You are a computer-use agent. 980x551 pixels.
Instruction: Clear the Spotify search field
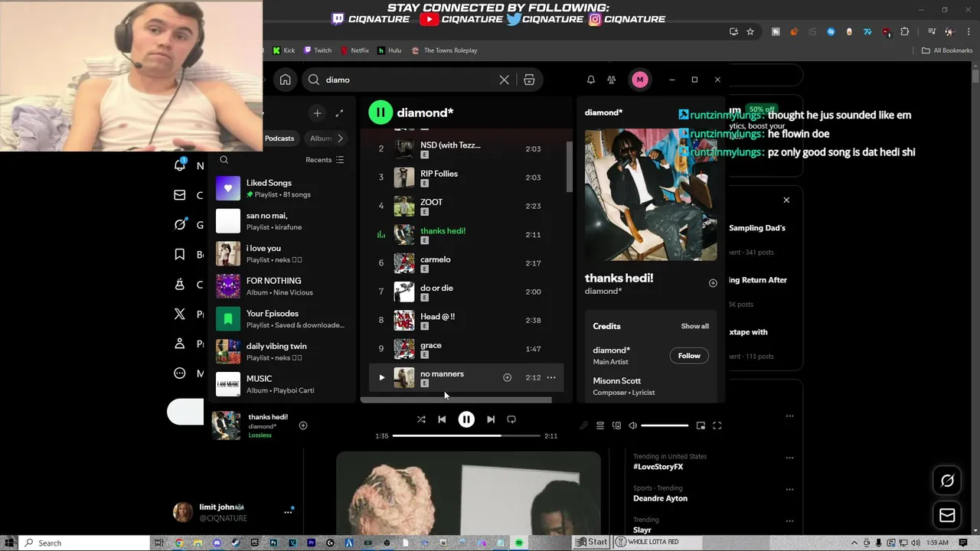[504, 80]
